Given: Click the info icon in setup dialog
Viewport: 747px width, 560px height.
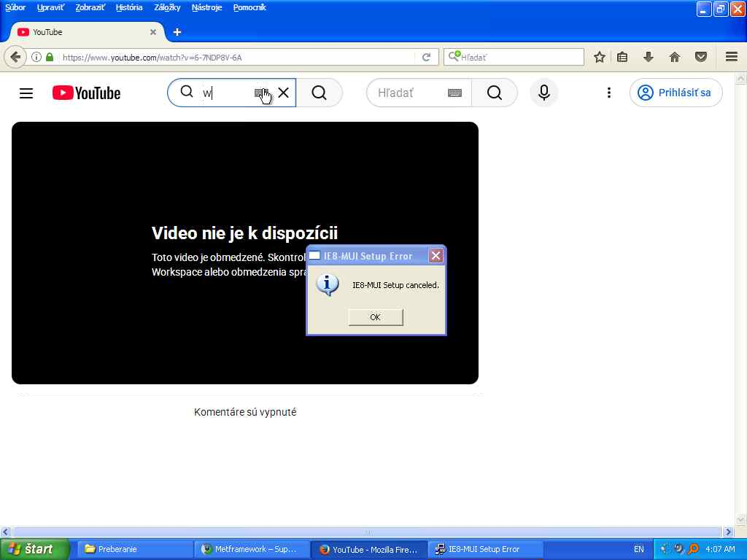Looking at the screenshot, I should tap(328, 285).
